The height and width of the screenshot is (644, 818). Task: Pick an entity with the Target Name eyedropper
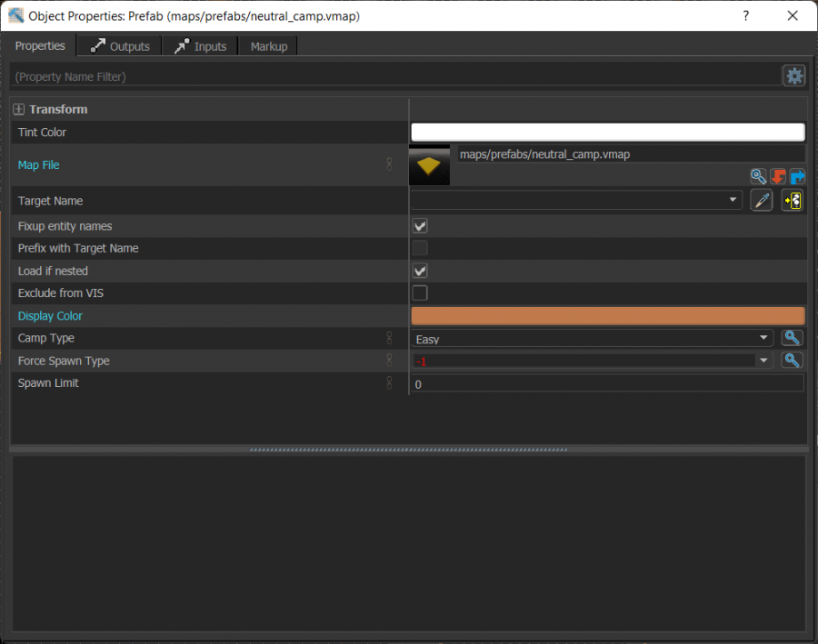coord(762,200)
